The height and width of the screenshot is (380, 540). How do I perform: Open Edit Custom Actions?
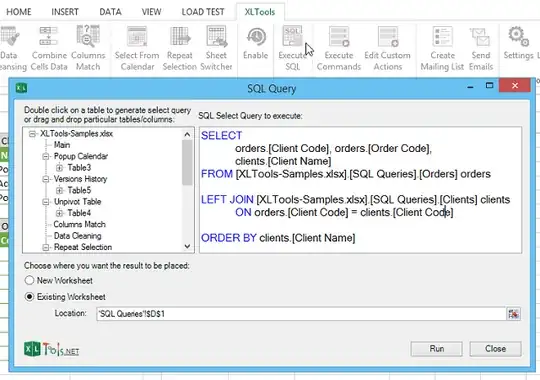(387, 48)
